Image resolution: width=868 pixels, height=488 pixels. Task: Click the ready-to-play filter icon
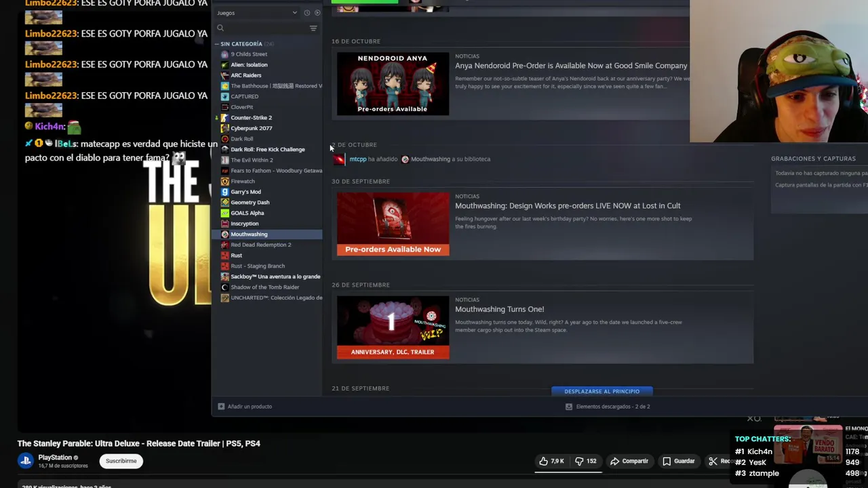coord(317,13)
